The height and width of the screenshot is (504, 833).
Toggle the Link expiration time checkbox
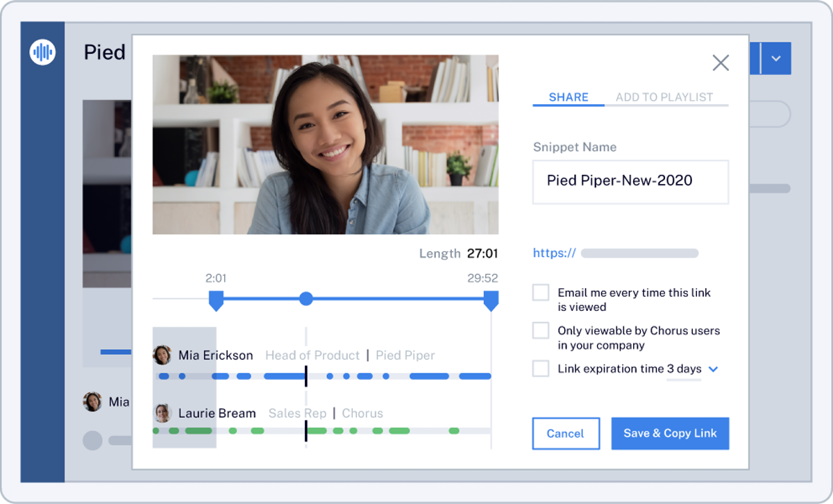(x=541, y=369)
